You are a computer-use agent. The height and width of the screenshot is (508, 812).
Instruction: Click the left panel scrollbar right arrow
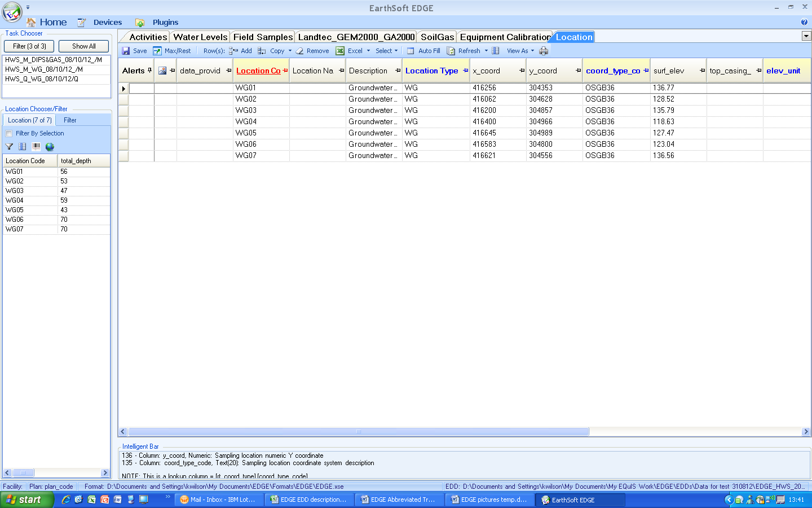tap(105, 473)
